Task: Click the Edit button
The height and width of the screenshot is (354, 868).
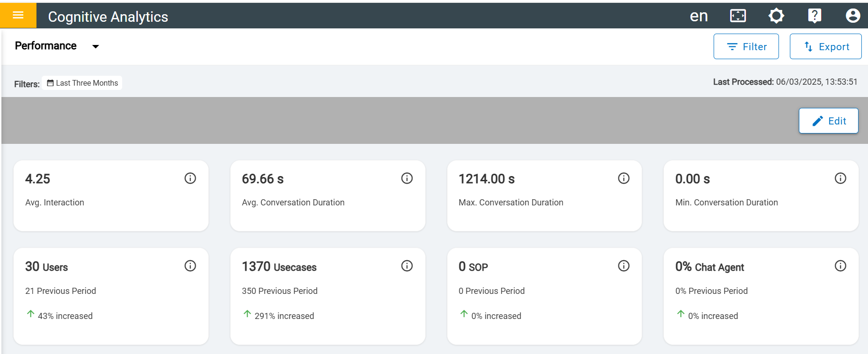Action: (x=828, y=121)
